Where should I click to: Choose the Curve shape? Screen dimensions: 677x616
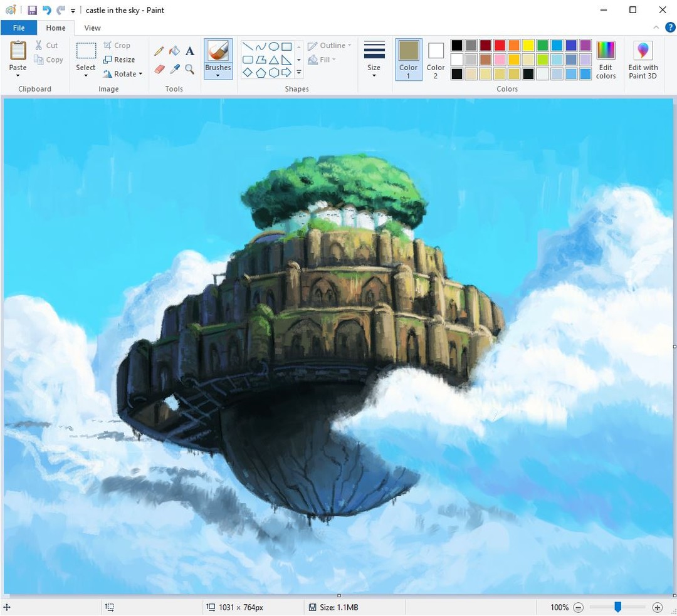pyautogui.click(x=260, y=46)
